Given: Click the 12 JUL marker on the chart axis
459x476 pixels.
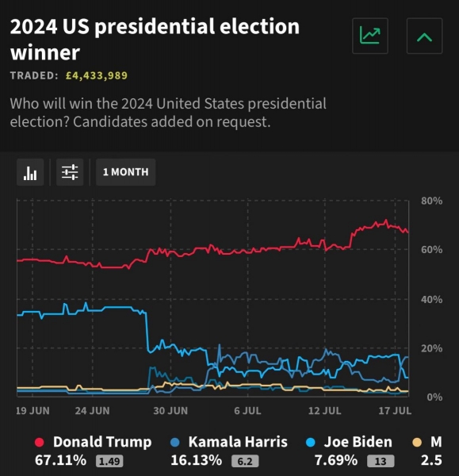Looking at the screenshot, I should (324, 411).
